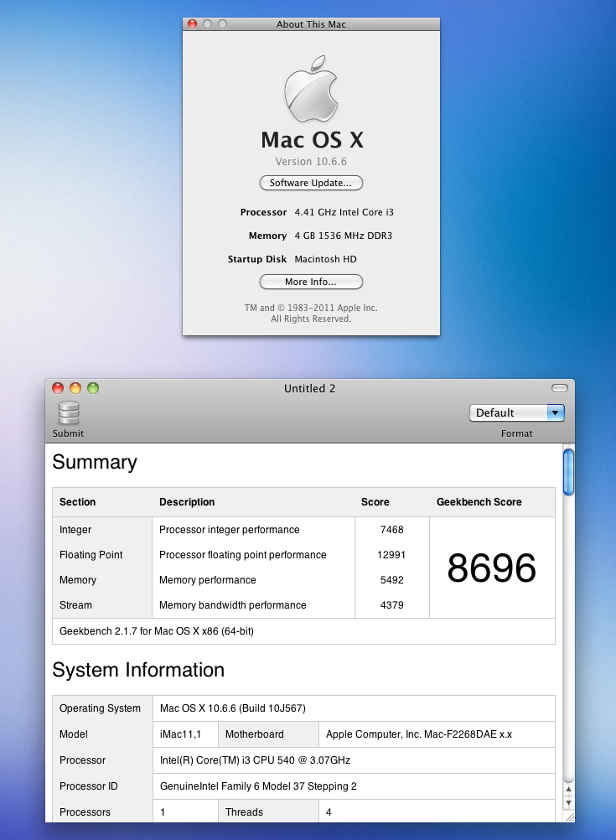Click the Operating System label cell

pyautogui.click(x=103, y=708)
